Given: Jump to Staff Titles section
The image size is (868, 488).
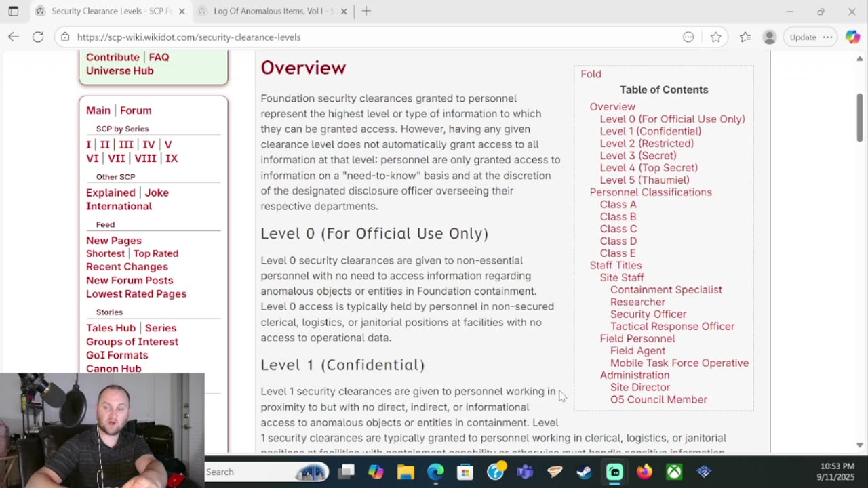Looking at the screenshot, I should click(x=616, y=266).
